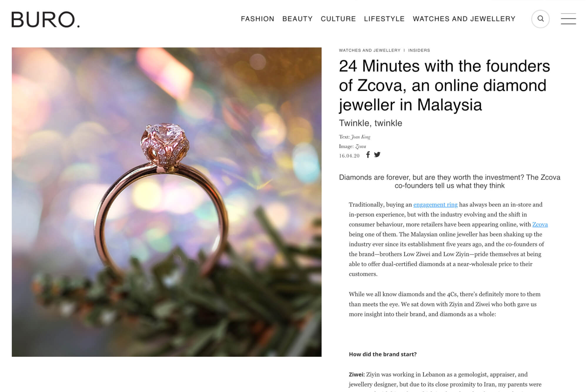Open the diamond ring article image
Image resolution: width=588 pixels, height=392 pixels.
pyautogui.click(x=167, y=202)
